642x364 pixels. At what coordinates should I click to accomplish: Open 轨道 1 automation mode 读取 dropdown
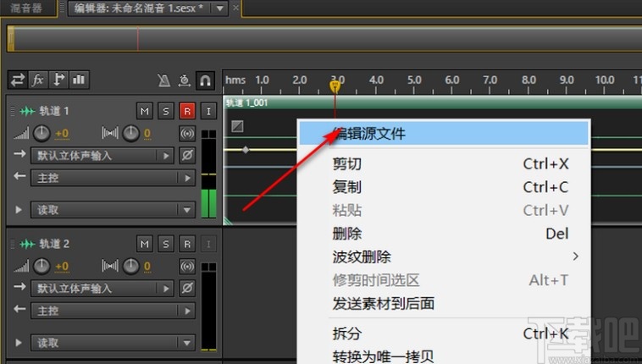pos(113,210)
